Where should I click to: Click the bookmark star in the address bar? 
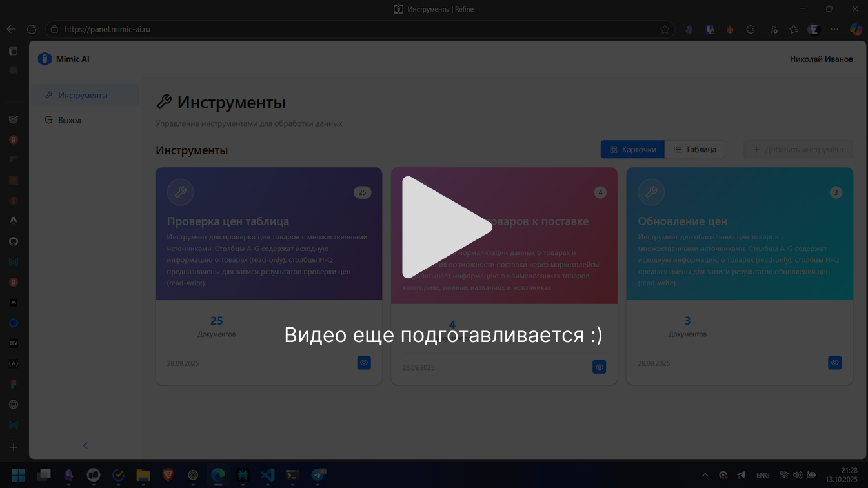[x=665, y=29]
